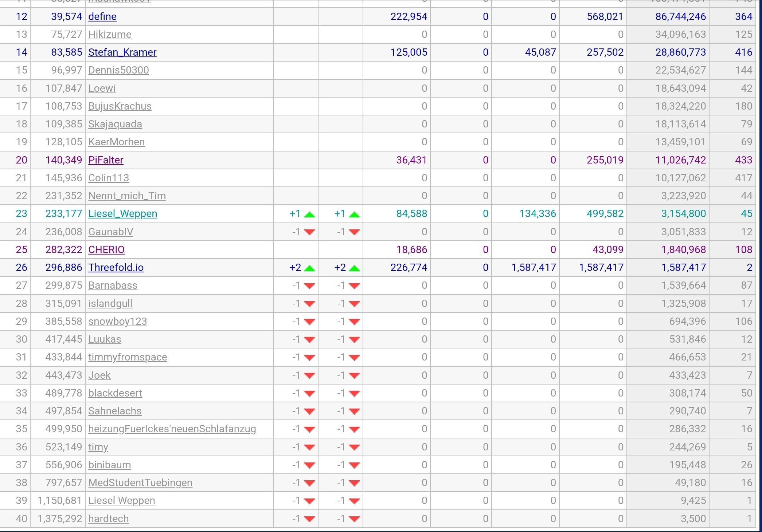The width and height of the screenshot is (762, 532).
Task: Click red down arrow in GaunabIV row
Action: pos(309,232)
